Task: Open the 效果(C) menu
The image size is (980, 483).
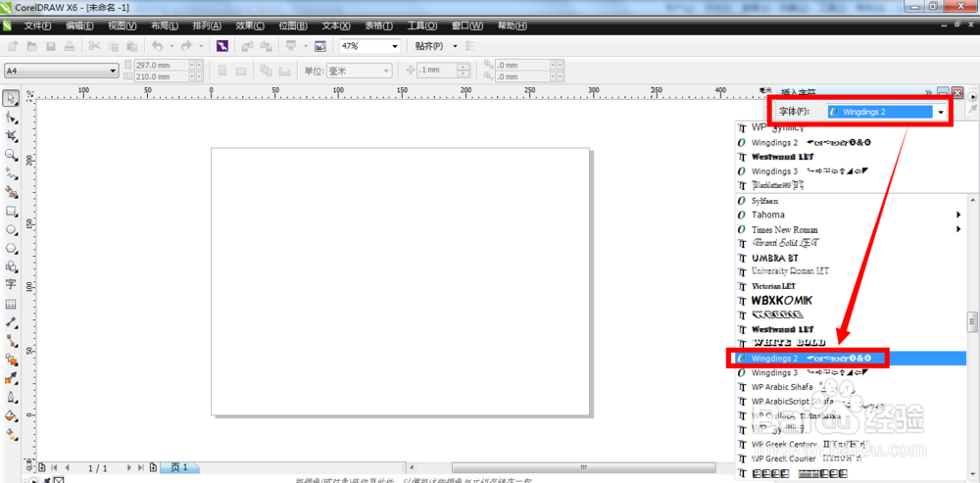Action: coord(250,26)
